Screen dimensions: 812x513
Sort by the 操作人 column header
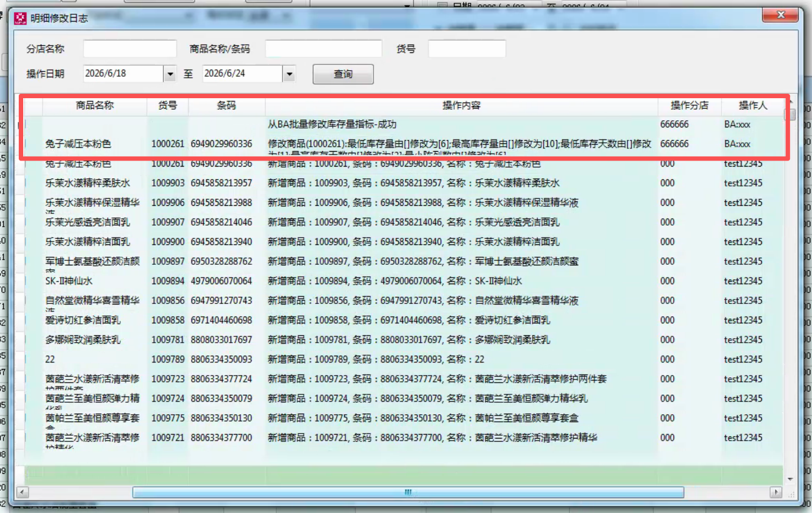click(753, 105)
